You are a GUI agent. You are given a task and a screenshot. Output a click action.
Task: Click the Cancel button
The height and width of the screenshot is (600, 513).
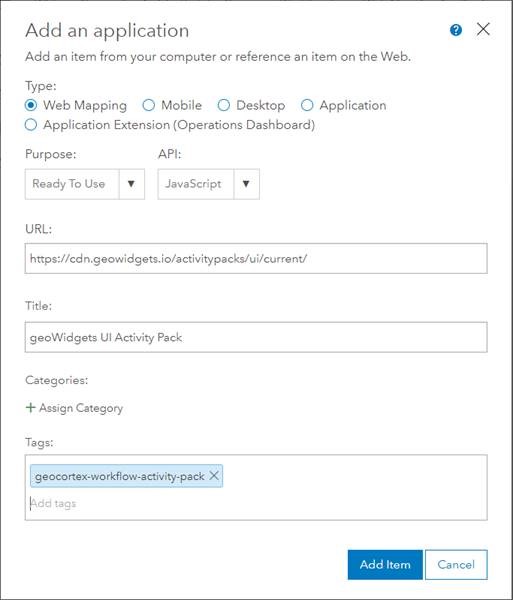(456, 565)
